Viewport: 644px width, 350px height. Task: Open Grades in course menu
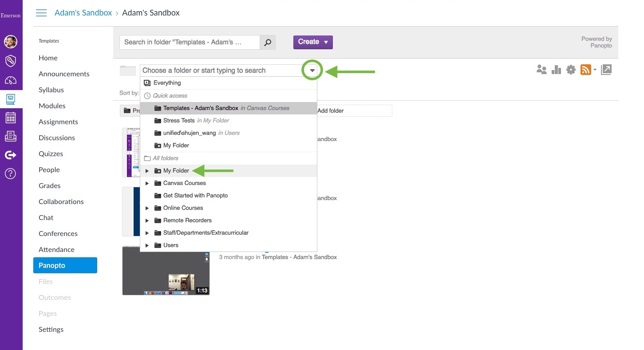click(x=50, y=186)
